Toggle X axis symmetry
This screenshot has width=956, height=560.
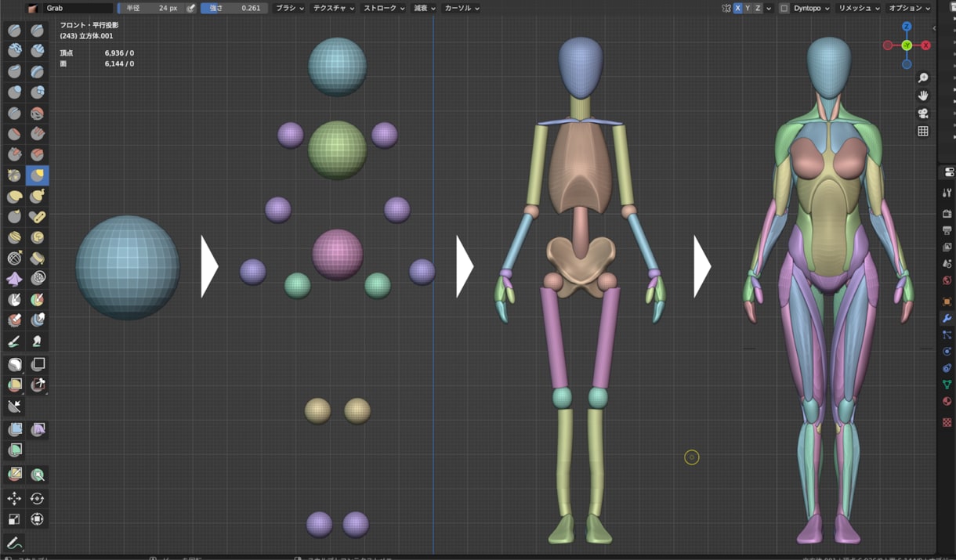coord(737,8)
